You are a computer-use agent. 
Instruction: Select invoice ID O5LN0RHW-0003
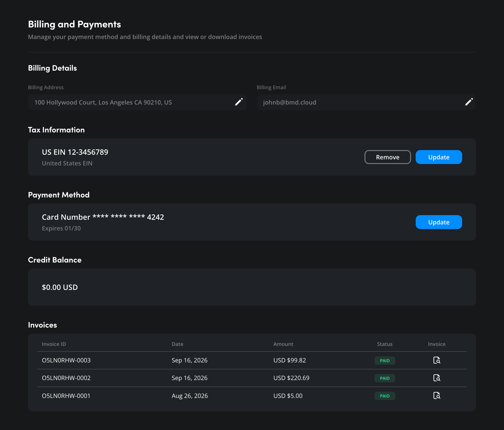(66, 360)
